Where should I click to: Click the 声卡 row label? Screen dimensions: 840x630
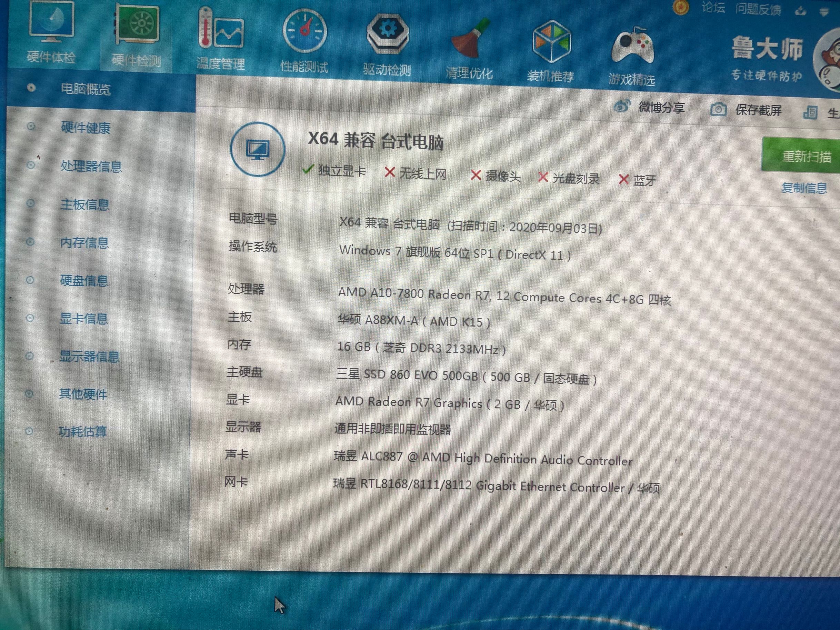pos(237,454)
